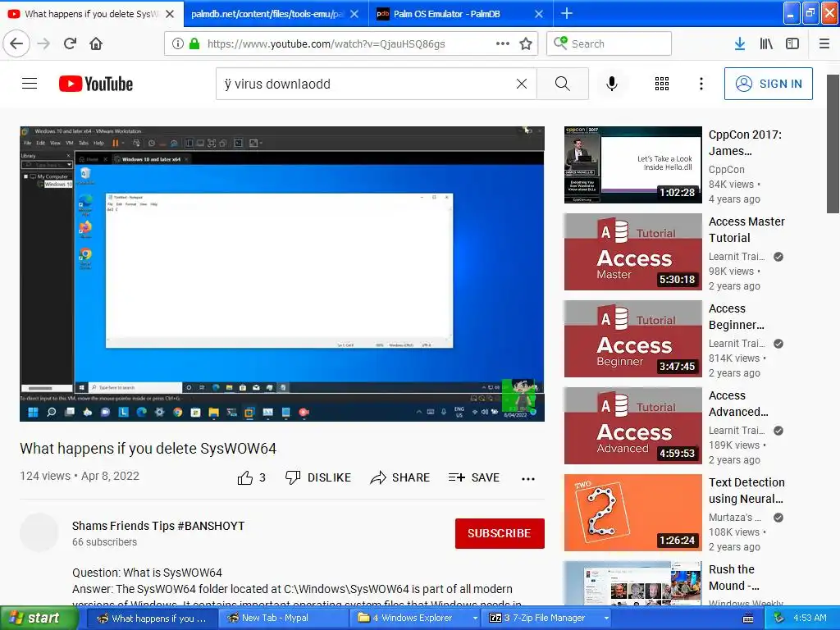The width and height of the screenshot is (840, 630).
Task: Switch to Palm OS Emulator - PalmDB tab
Action: click(447, 14)
